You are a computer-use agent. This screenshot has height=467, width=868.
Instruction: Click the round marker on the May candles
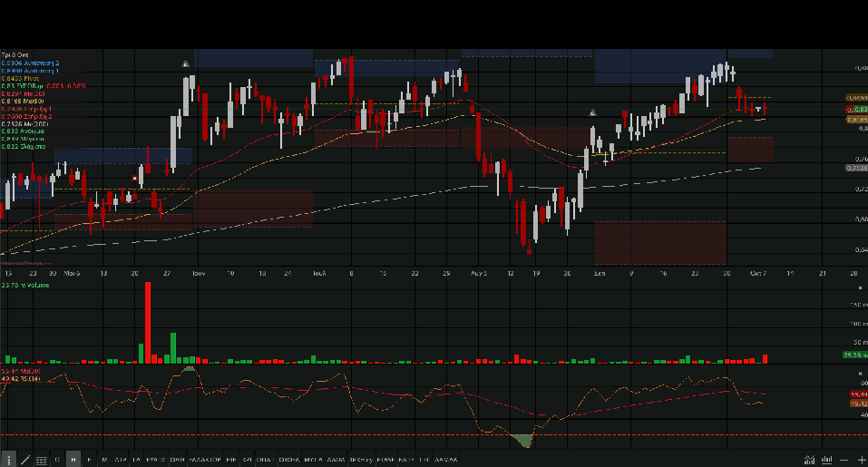pos(134,178)
